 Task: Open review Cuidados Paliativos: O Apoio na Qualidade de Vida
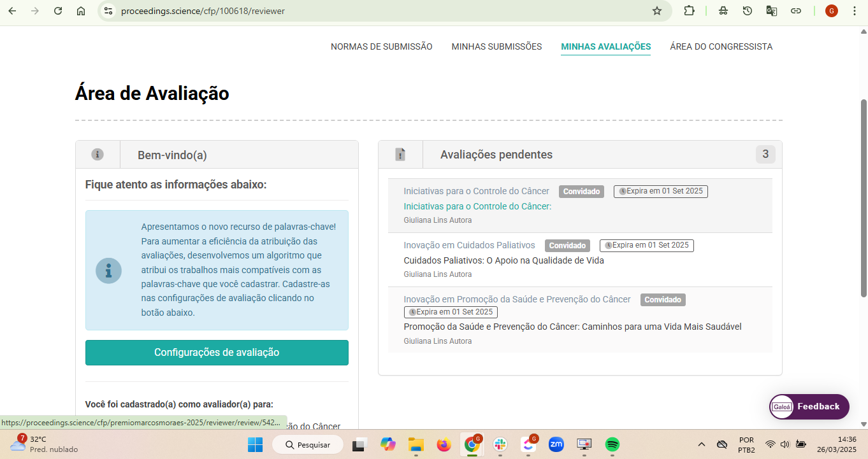503,260
